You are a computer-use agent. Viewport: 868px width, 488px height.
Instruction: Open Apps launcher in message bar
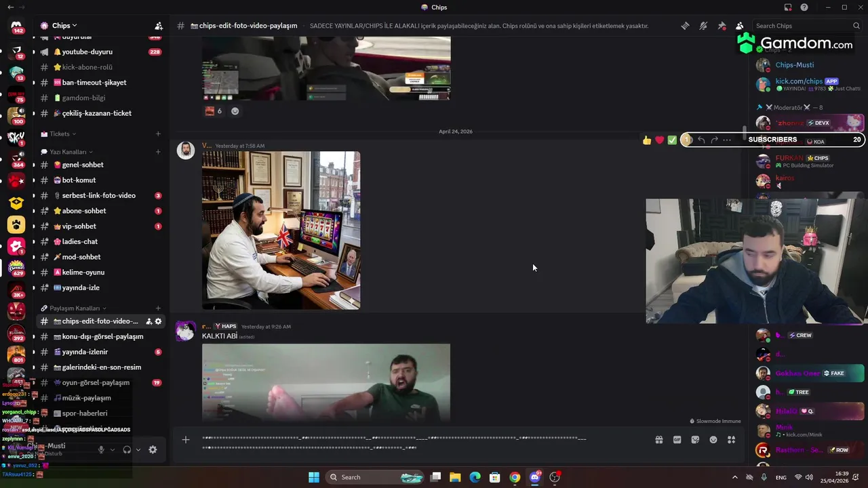click(732, 440)
